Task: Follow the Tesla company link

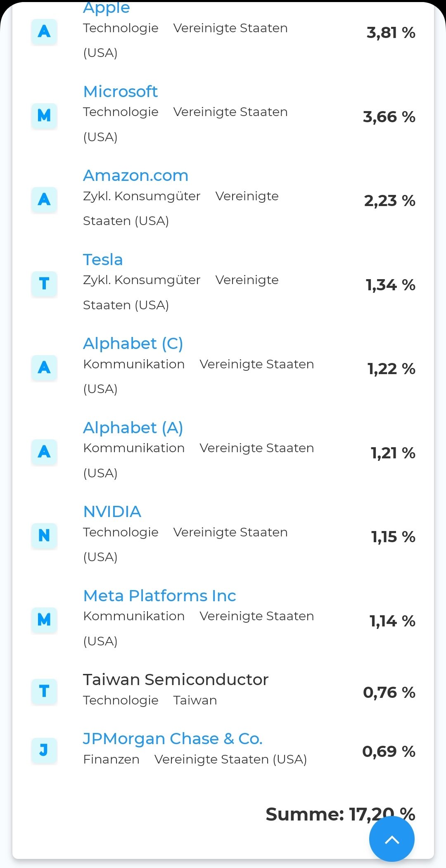Action: [103, 260]
